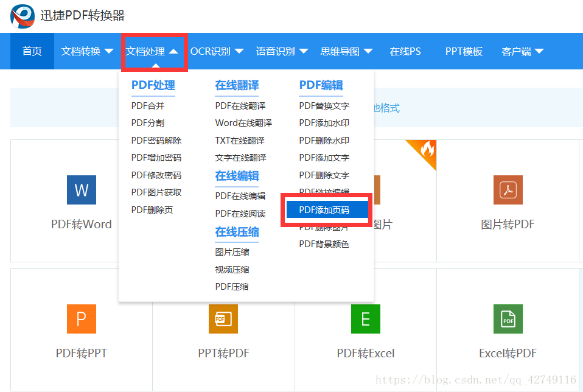The width and height of the screenshot is (583, 392).
Task: Select PDF添加水印 entry
Action: [324, 123]
